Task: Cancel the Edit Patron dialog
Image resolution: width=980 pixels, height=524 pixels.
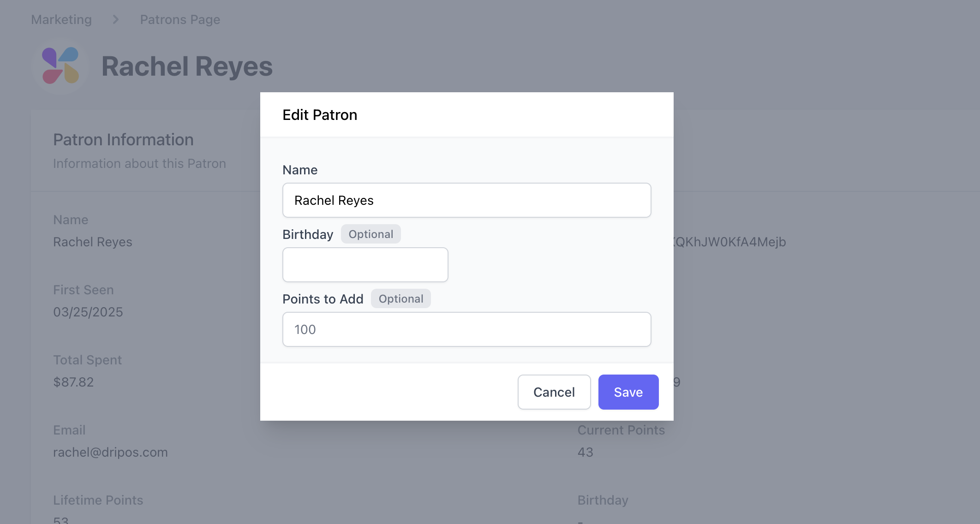Action: (x=554, y=392)
